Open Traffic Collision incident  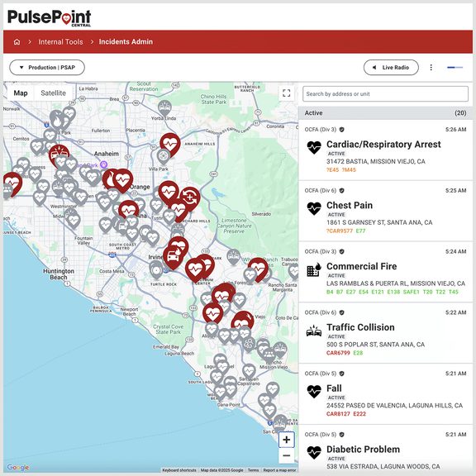click(x=385, y=333)
